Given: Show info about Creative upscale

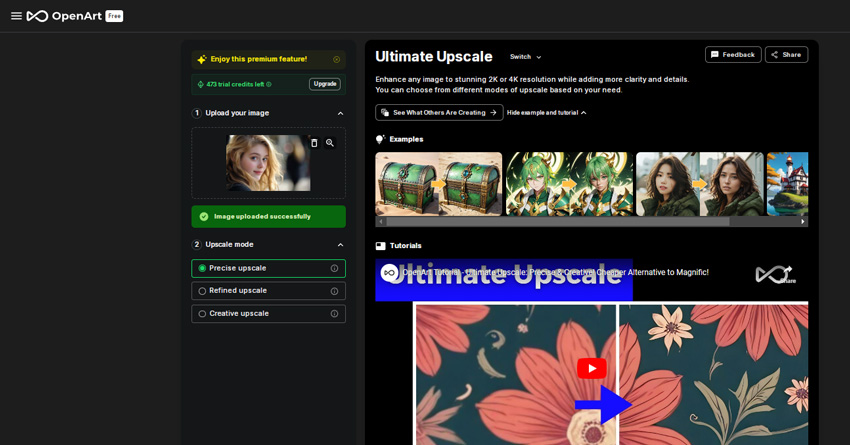Looking at the screenshot, I should click(x=334, y=314).
